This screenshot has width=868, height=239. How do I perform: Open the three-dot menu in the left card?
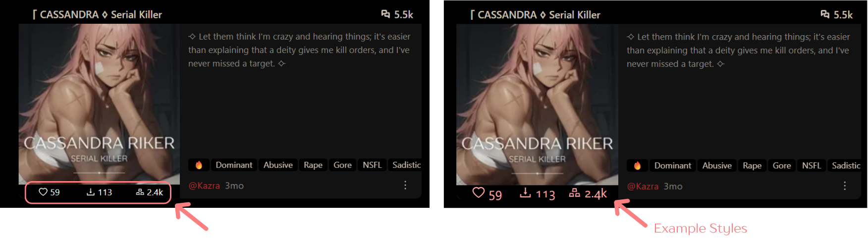(405, 185)
